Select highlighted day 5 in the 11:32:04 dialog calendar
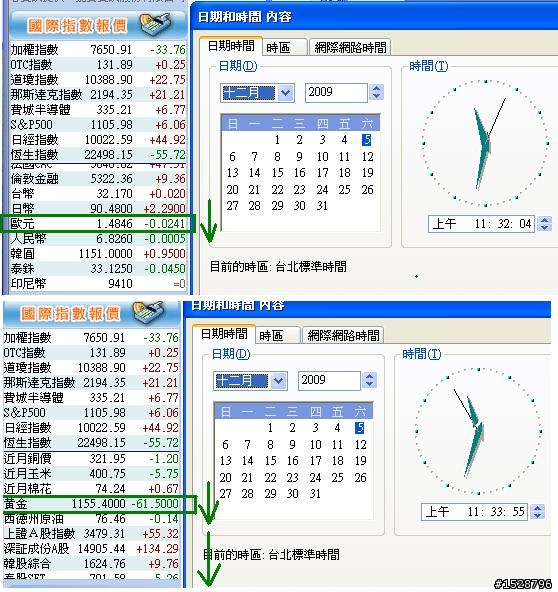This screenshot has height=592, width=558. 366,140
